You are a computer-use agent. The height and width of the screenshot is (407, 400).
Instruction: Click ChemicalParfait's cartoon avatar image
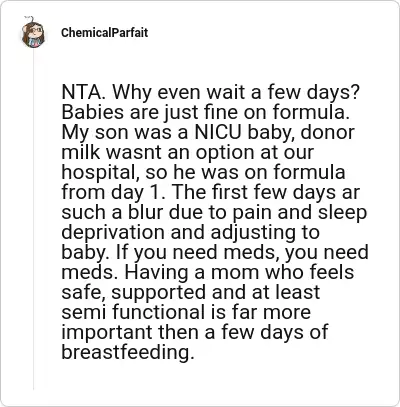click(x=33, y=33)
